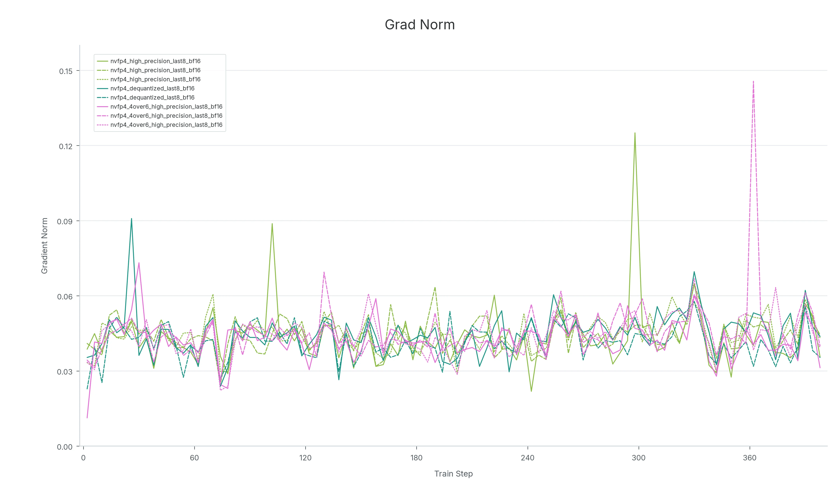Click the 360 x-axis tick label
Screen dimensions: 840x504
pyautogui.click(x=750, y=458)
